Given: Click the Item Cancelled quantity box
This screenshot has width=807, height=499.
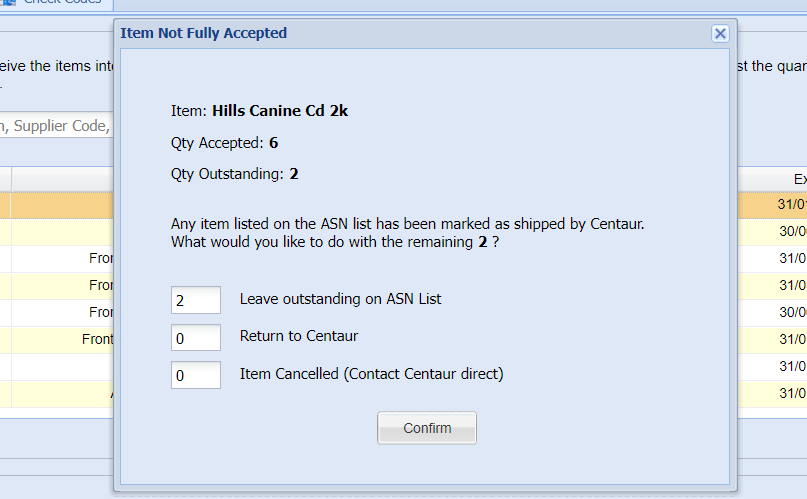Looking at the screenshot, I should click(196, 375).
